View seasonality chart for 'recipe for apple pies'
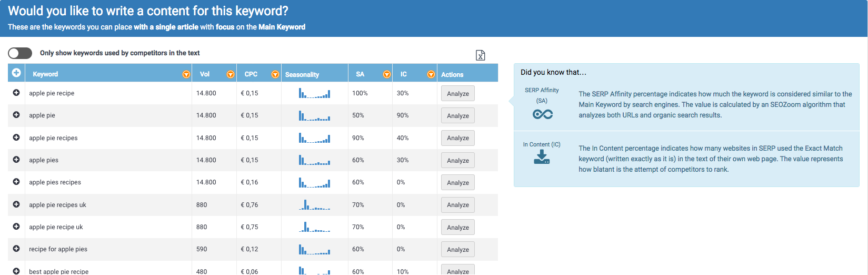868x275 pixels. [315, 249]
